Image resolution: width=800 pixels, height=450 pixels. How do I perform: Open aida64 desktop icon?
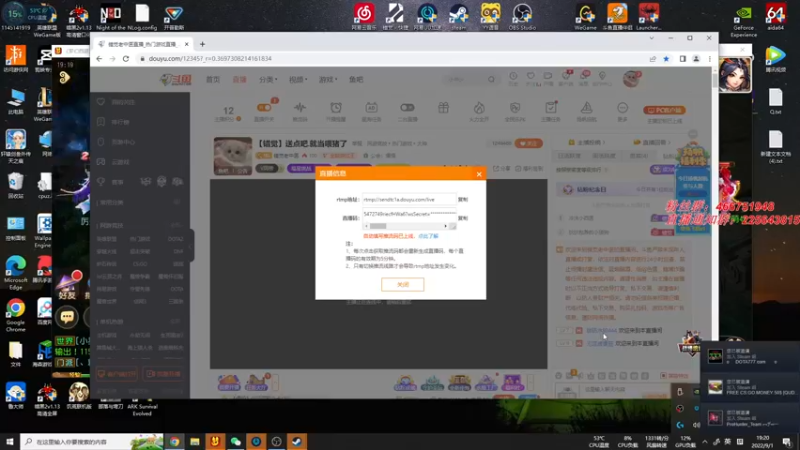776,16
